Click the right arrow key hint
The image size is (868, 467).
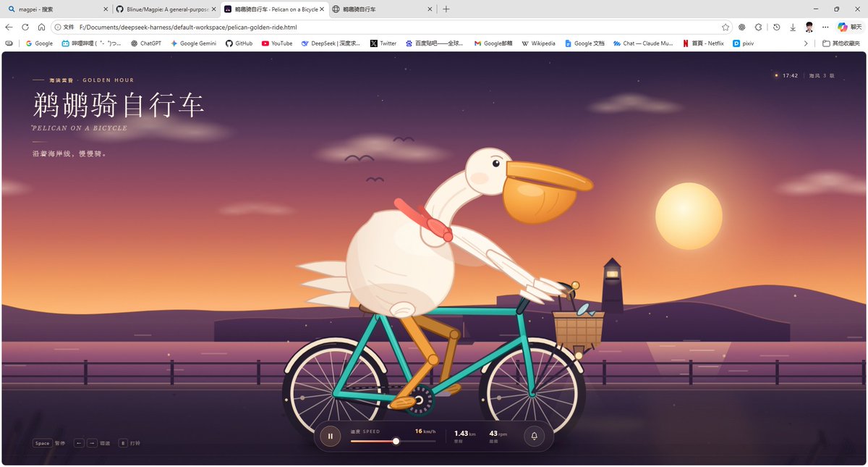coord(92,443)
